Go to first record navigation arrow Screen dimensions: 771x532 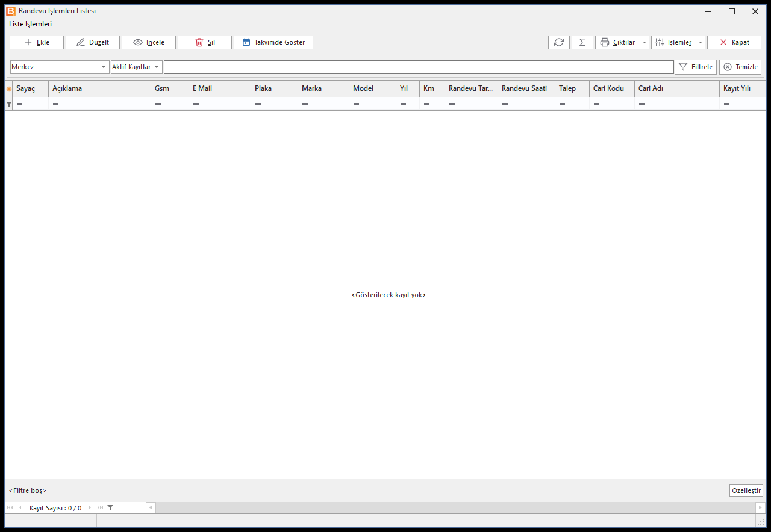pyautogui.click(x=10, y=508)
